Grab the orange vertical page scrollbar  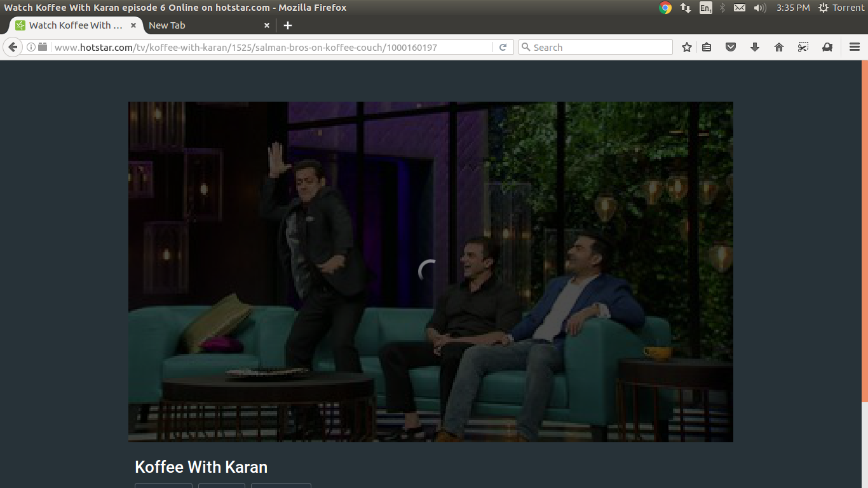coord(864,231)
